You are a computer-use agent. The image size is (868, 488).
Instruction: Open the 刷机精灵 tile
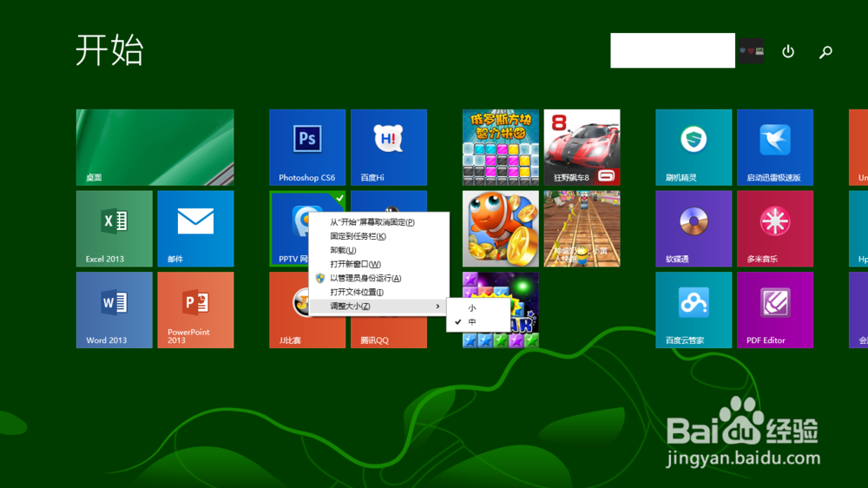point(694,147)
